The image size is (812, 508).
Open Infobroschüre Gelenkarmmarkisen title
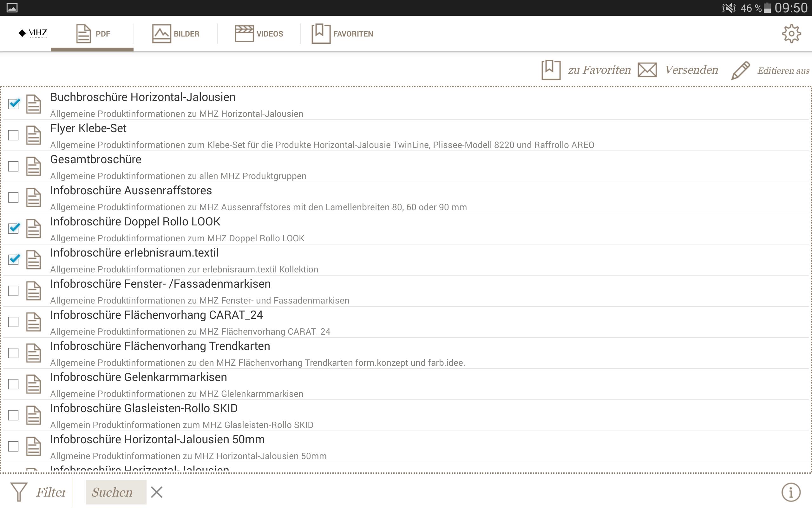pyautogui.click(x=139, y=377)
